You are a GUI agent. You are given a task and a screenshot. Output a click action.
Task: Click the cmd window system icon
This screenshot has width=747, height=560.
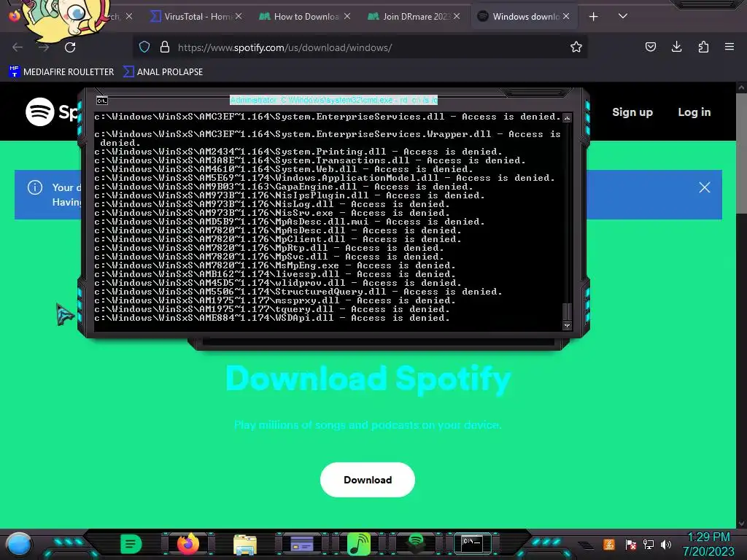(x=102, y=101)
